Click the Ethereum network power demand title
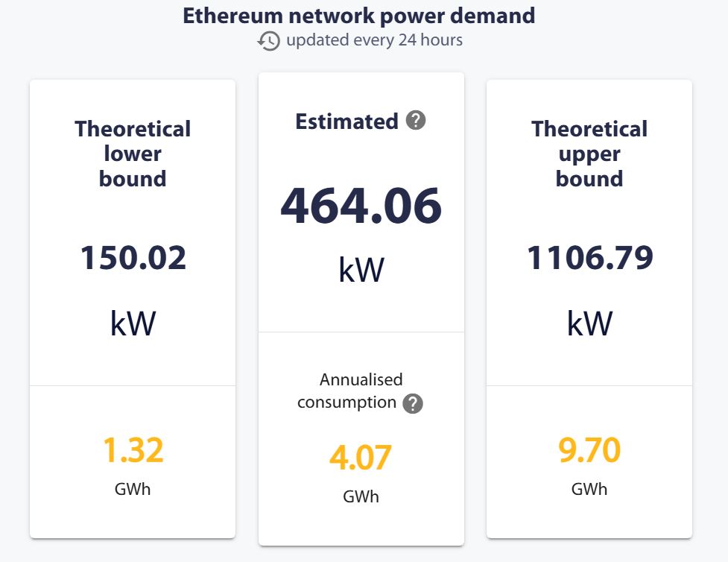This screenshot has height=562, width=728. coord(358,15)
